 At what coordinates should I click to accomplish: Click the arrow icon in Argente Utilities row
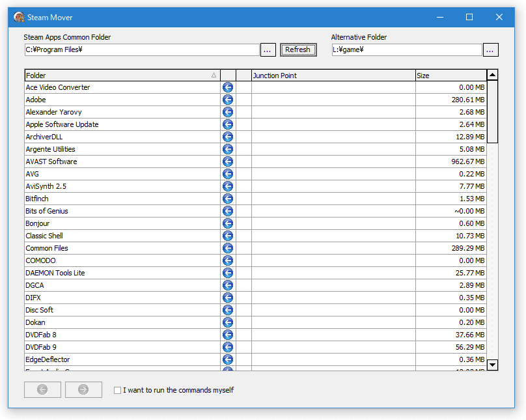coord(228,149)
